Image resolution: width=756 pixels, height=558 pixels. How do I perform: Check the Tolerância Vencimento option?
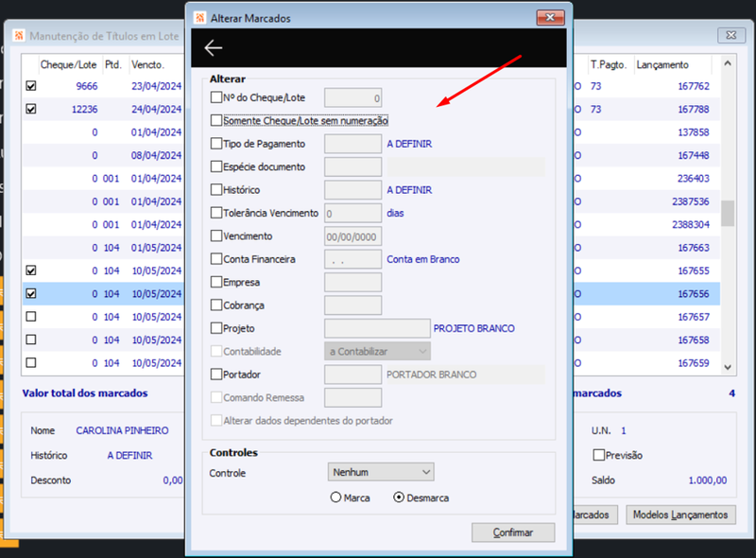(x=216, y=213)
